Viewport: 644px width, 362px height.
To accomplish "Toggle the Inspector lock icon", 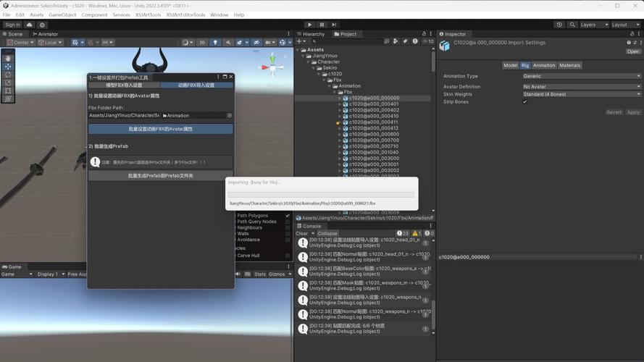I will point(632,33).
